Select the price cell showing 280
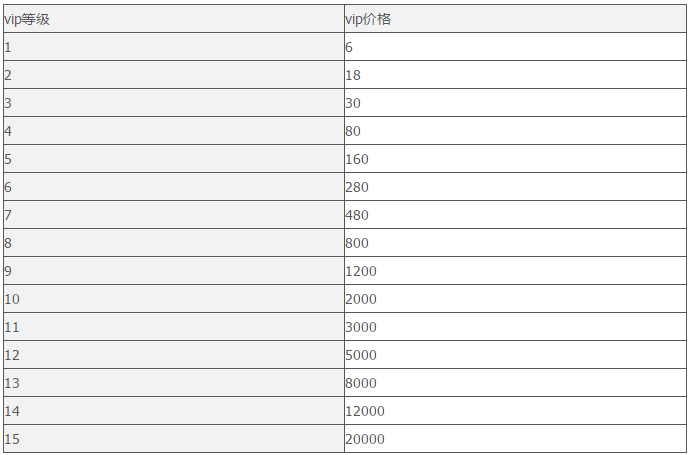The height and width of the screenshot is (455, 690). pyautogui.click(x=514, y=187)
